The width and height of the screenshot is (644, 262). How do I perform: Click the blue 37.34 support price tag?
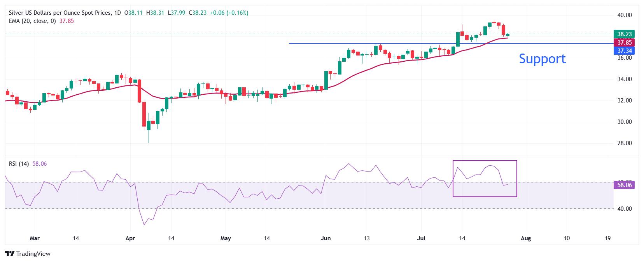pyautogui.click(x=624, y=51)
